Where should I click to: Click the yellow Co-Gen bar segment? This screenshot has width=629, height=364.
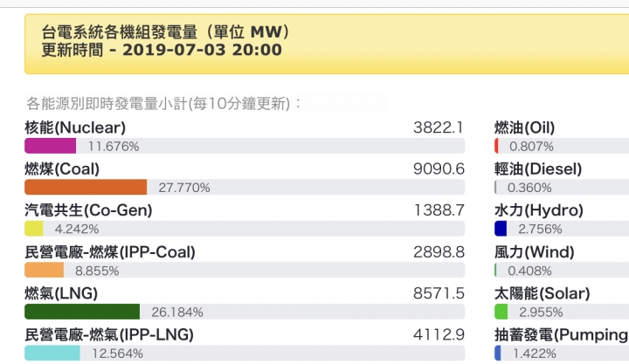tap(34, 229)
